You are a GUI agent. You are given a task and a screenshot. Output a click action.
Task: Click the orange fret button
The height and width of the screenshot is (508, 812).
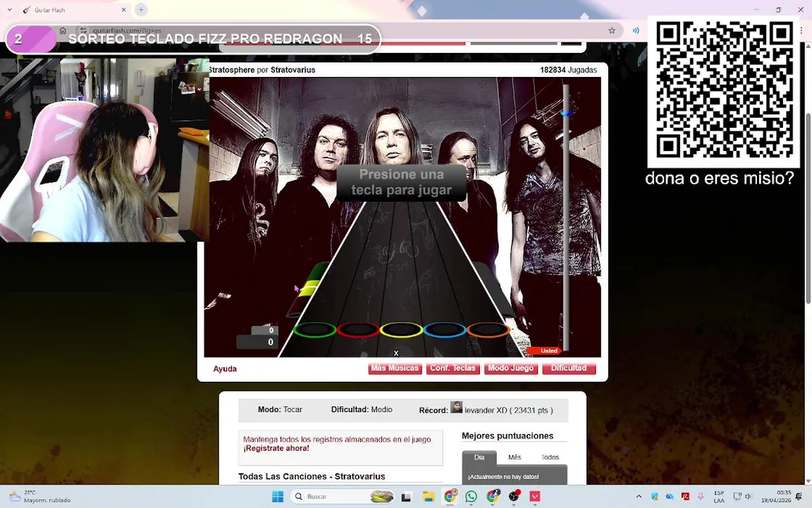coord(488,329)
